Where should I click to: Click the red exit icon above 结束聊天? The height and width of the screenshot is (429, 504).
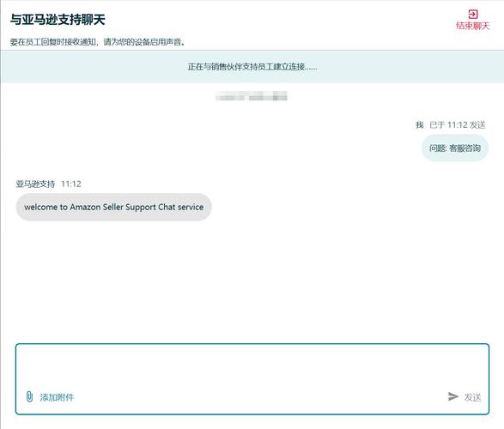(473, 14)
